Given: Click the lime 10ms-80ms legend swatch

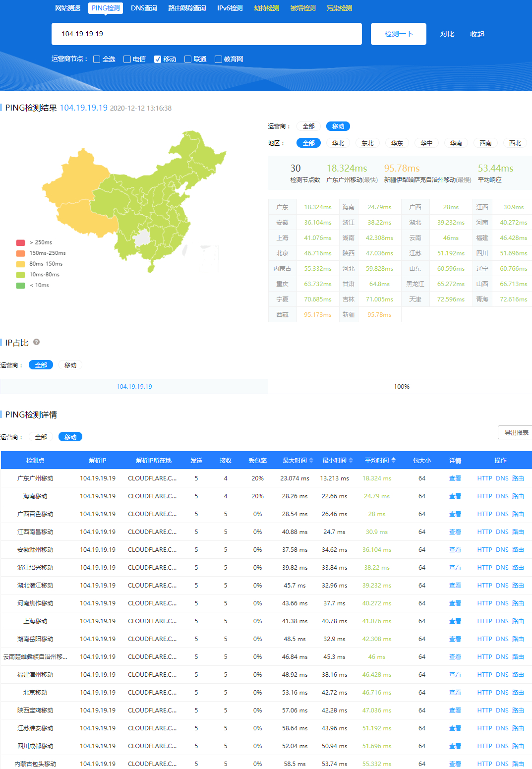Looking at the screenshot, I should 20,275.
